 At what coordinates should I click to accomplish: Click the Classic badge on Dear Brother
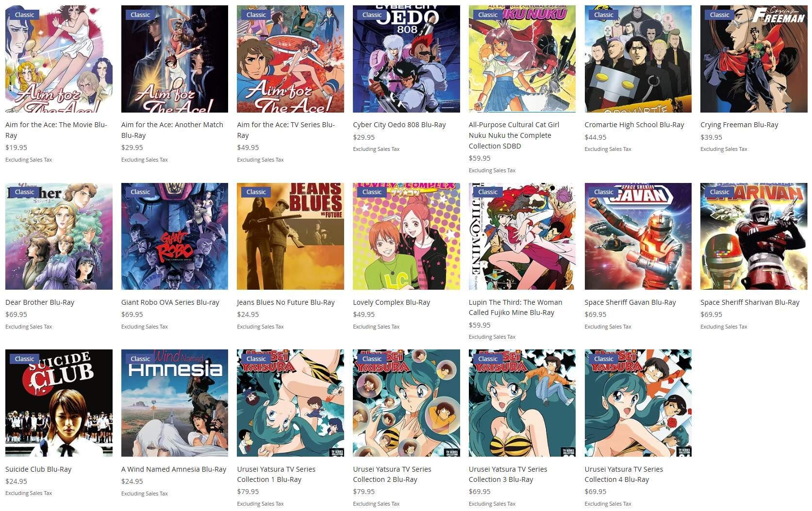(24, 192)
